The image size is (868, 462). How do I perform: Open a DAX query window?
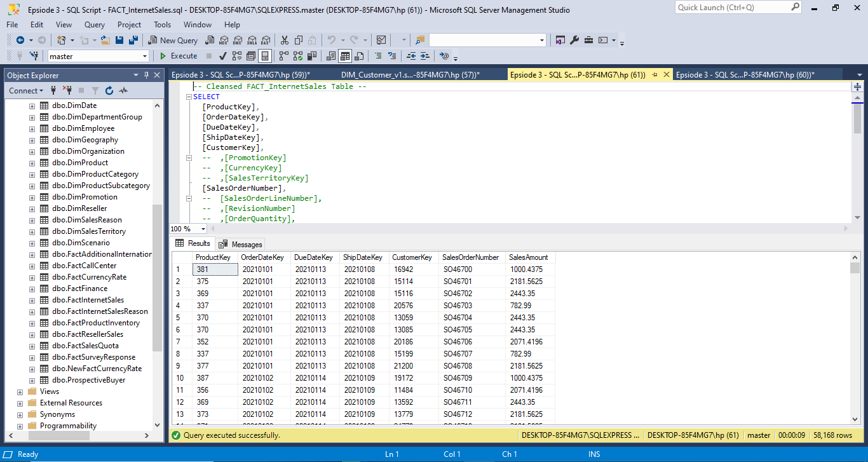(266, 40)
